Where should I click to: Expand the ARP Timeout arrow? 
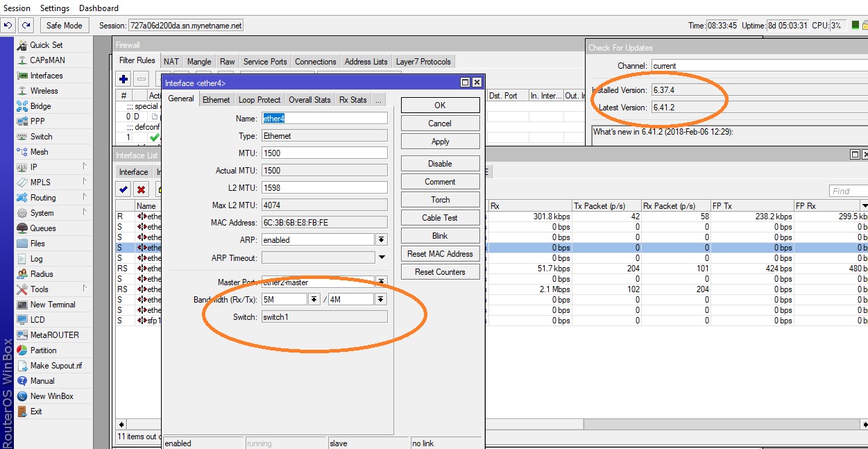coord(382,258)
